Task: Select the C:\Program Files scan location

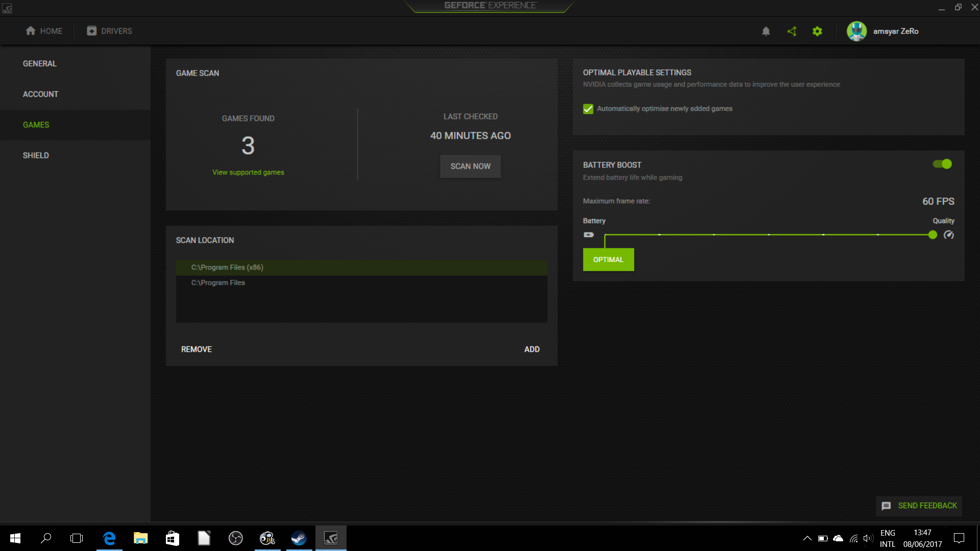Action: point(218,283)
